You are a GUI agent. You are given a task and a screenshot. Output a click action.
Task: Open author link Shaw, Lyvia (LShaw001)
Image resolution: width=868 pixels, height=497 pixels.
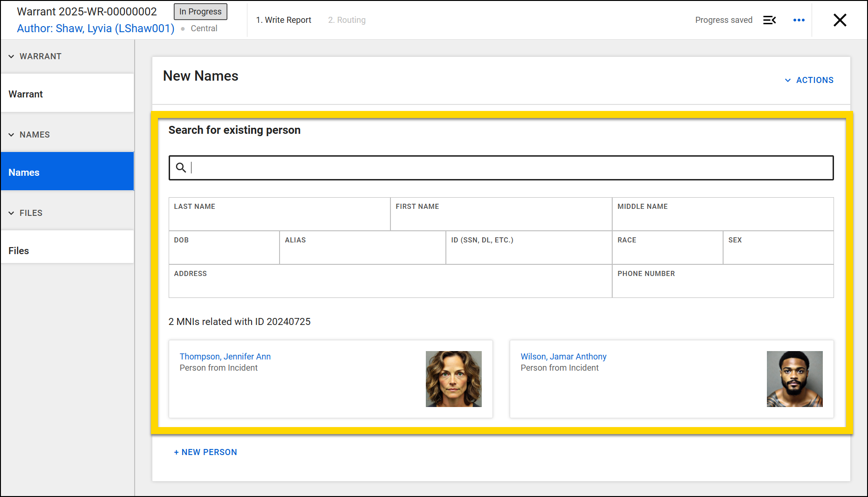tap(96, 28)
